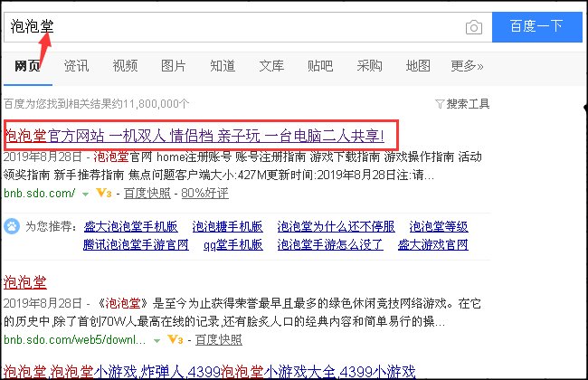Open 腾讯泡泡堂手游官网 suggestion
The height and width of the screenshot is (380, 588).
click(x=136, y=245)
